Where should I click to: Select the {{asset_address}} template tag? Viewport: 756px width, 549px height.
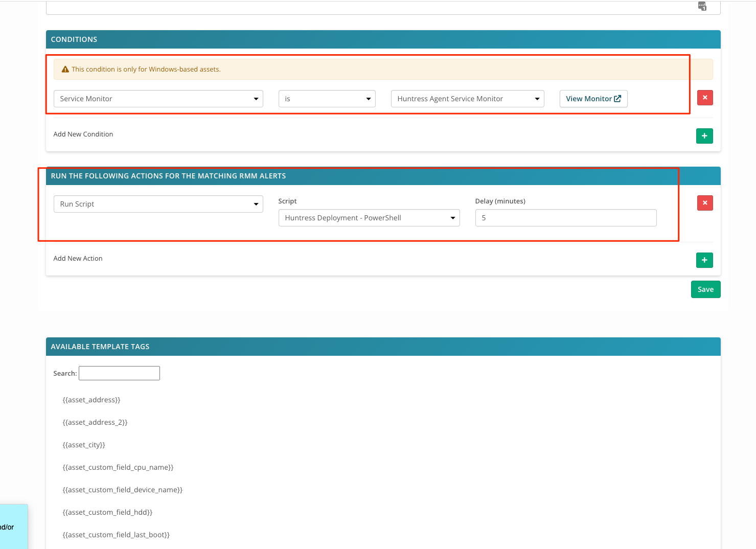coord(91,400)
